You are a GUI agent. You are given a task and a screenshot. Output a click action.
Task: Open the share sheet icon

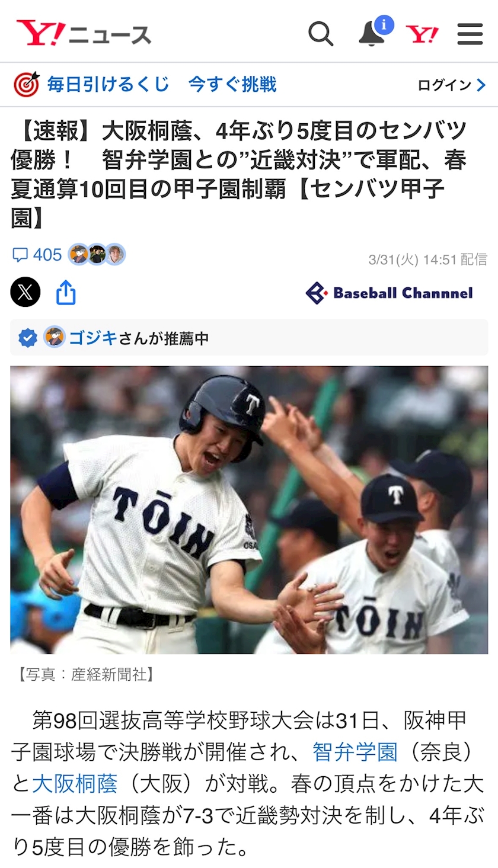(66, 292)
